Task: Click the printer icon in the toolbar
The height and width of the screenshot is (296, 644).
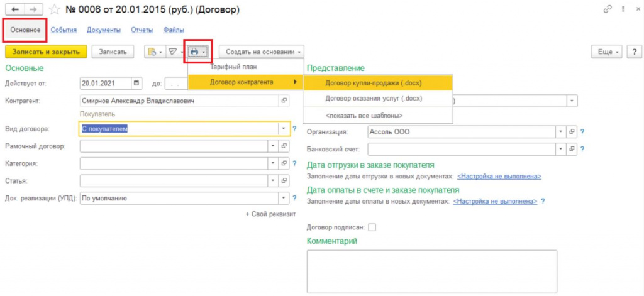Action: tap(195, 52)
